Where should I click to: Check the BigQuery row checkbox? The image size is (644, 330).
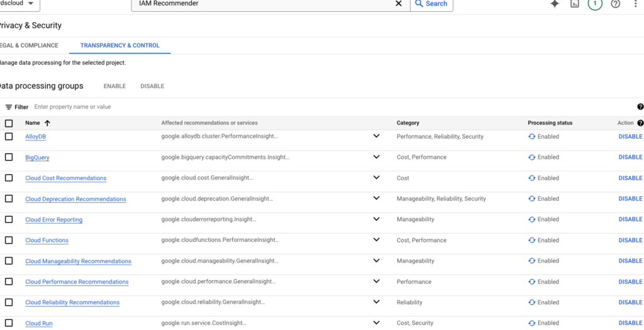pos(9,157)
